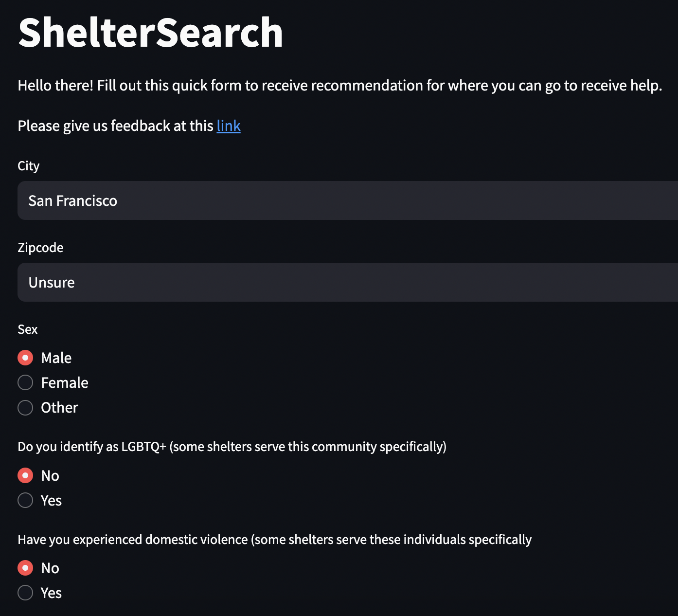Click the LGBTQ+ question text

(x=232, y=447)
